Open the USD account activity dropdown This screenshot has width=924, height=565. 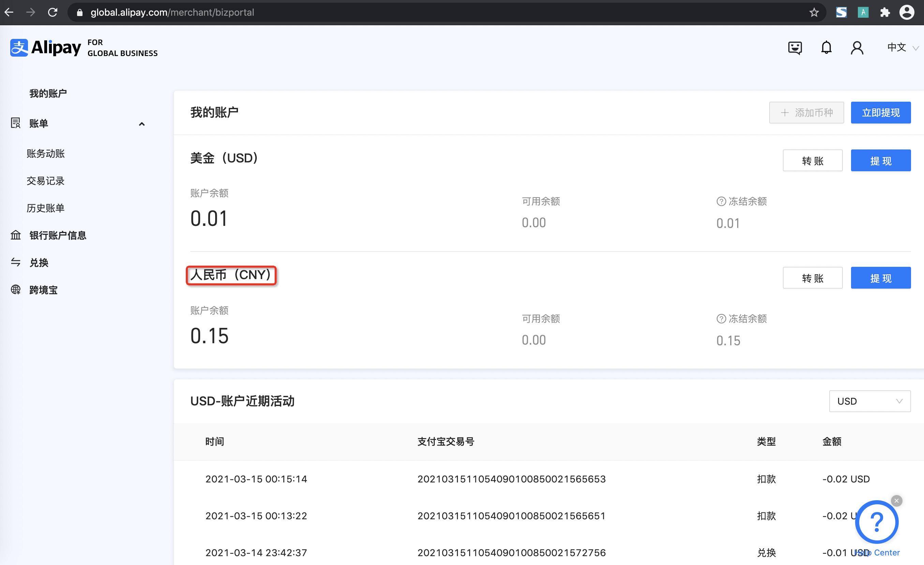point(870,401)
